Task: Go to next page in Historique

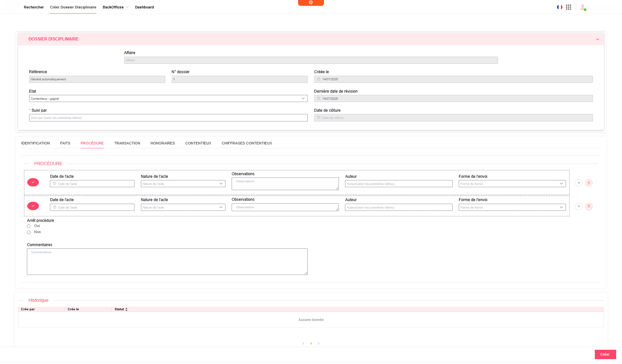Action: (x=318, y=343)
